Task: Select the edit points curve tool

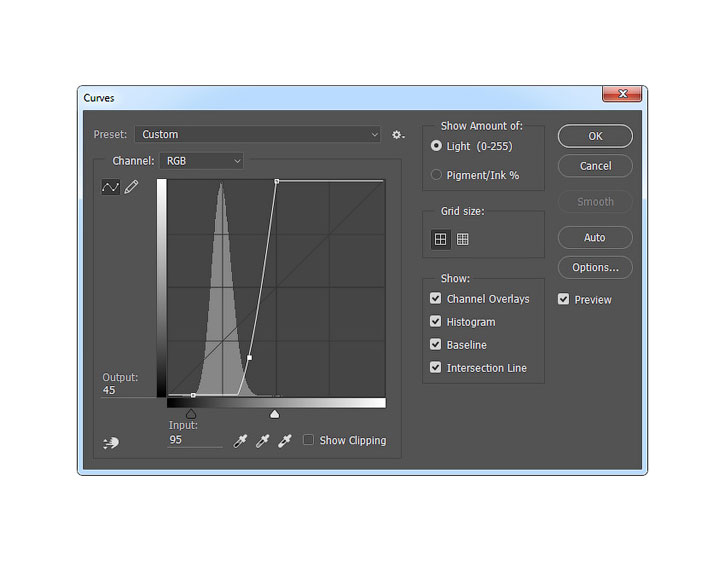Action: (111, 187)
